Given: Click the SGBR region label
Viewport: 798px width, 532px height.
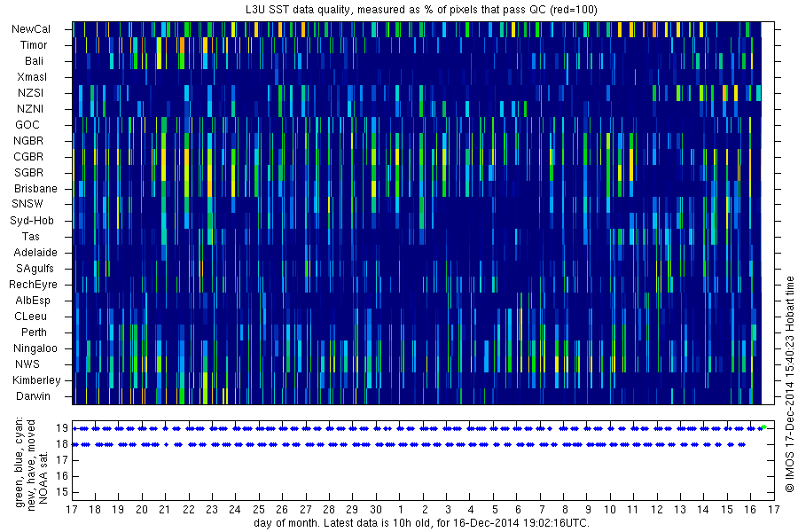Looking at the screenshot, I should pyautogui.click(x=28, y=173).
